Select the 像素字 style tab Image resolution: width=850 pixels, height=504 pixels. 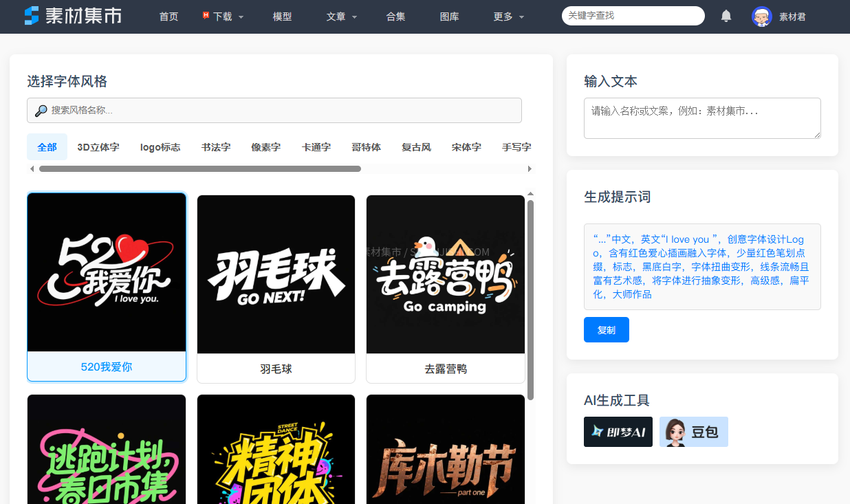(265, 147)
